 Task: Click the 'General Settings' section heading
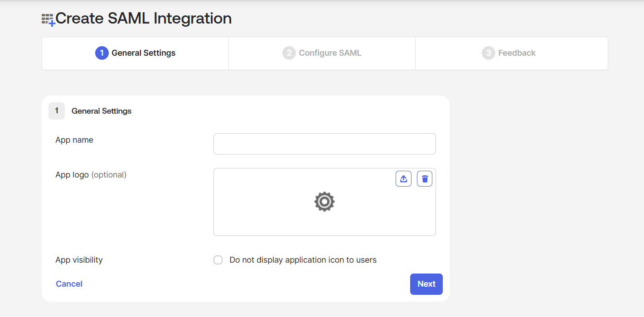(x=102, y=111)
